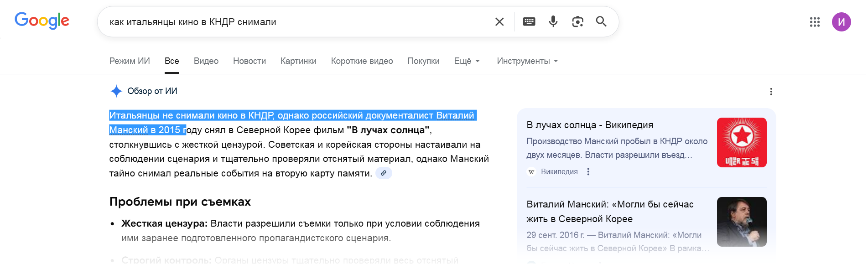Screen dimensions: 868x264
Task: Start voice search with microphone icon
Action: (x=553, y=21)
